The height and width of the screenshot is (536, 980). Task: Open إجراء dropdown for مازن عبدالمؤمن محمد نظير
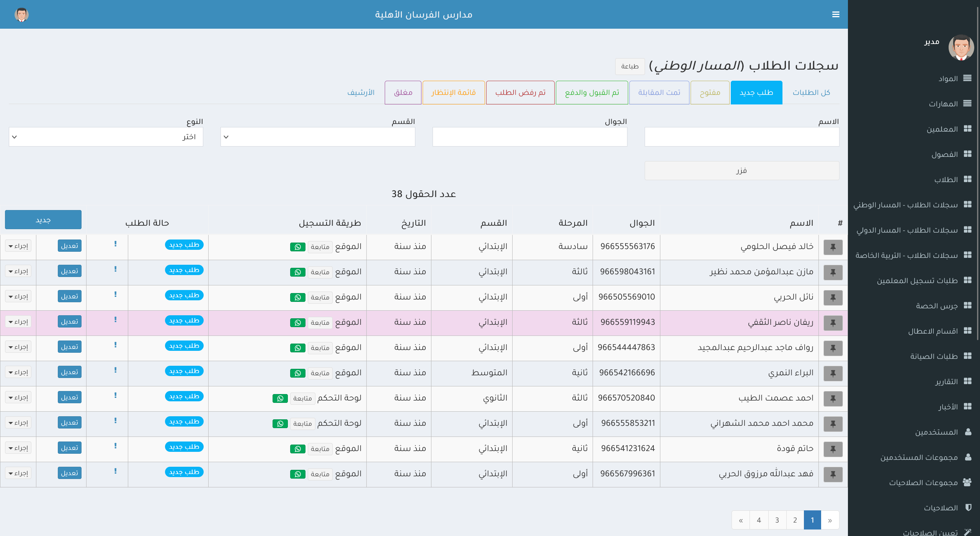click(18, 271)
